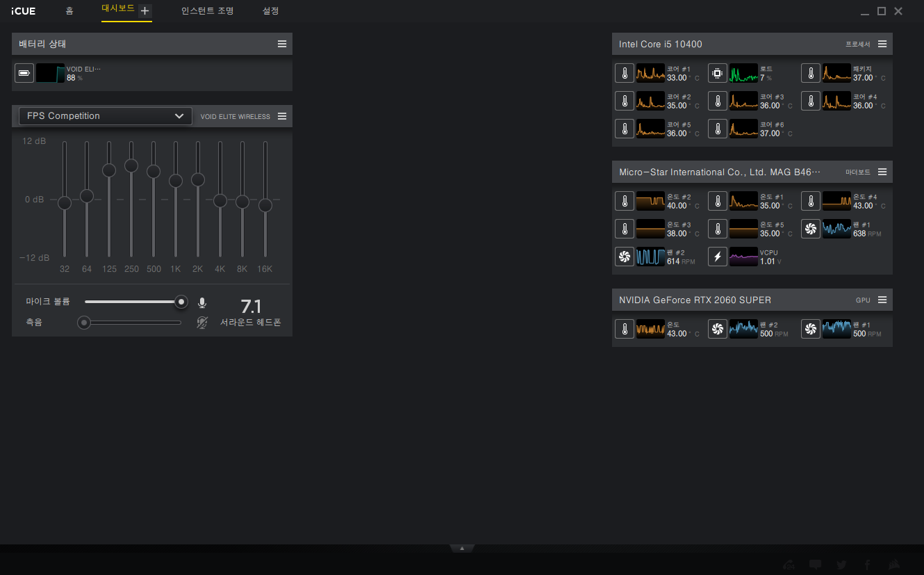Screen dimensions: 924x575
Task: Open the NVIDIA GeForce RTX 2060 widget menu
Action: tap(882, 300)
